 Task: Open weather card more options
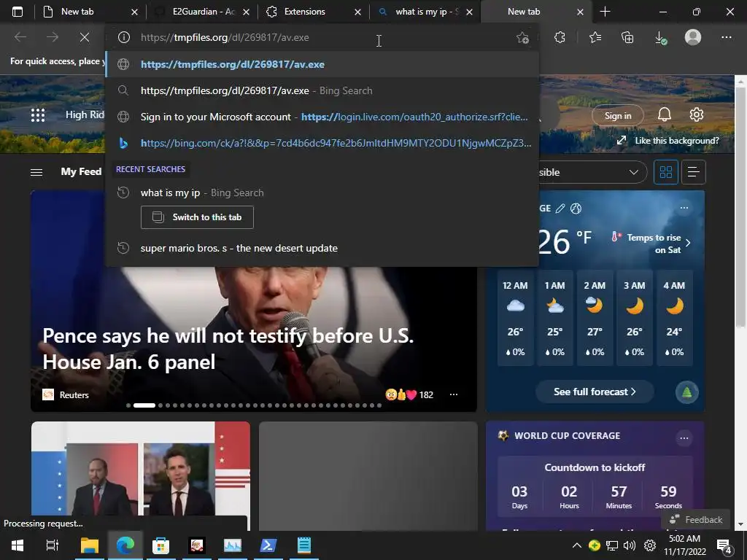684,208
